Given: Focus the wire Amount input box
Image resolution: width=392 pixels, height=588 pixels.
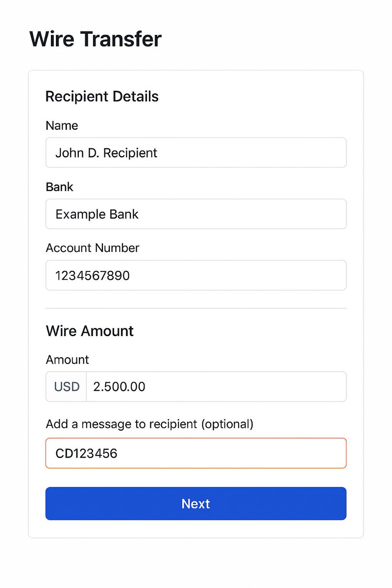Looking at the screenshot, I should tap(216, 387).
